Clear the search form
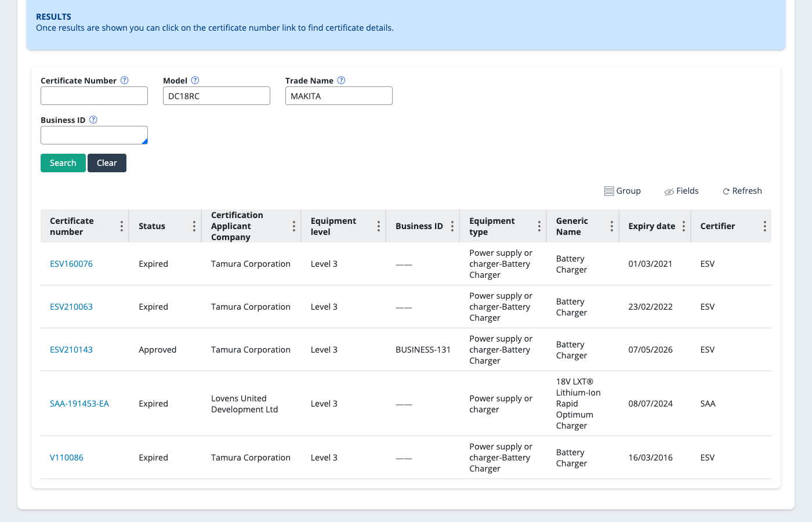The height and width of the screenshot is (522, 812). (x=107, y=163)
